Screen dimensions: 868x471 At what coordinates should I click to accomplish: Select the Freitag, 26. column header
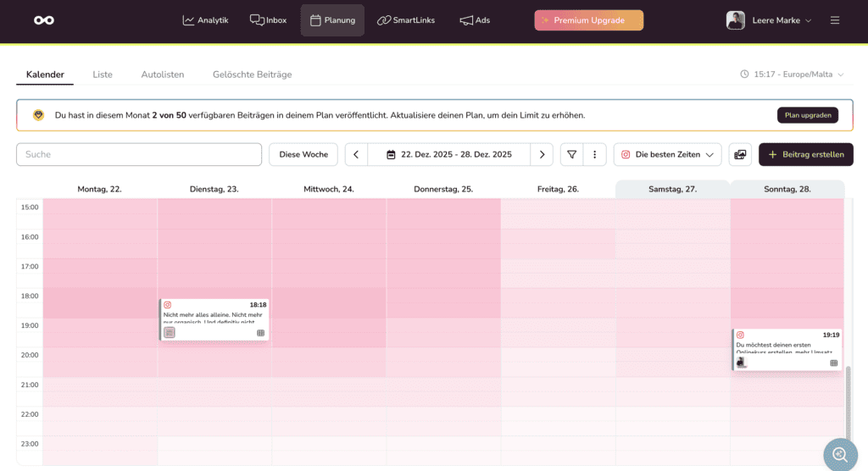coord(558,189)
